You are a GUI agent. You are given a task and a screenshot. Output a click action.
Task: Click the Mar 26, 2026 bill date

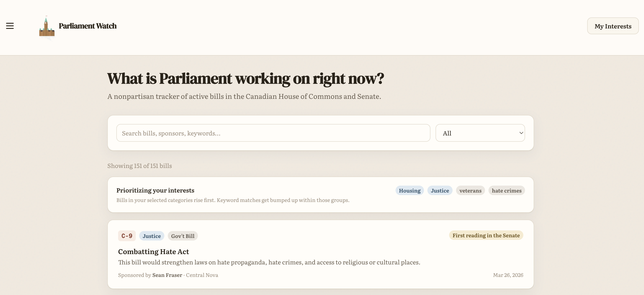click(x=508, y=275)
